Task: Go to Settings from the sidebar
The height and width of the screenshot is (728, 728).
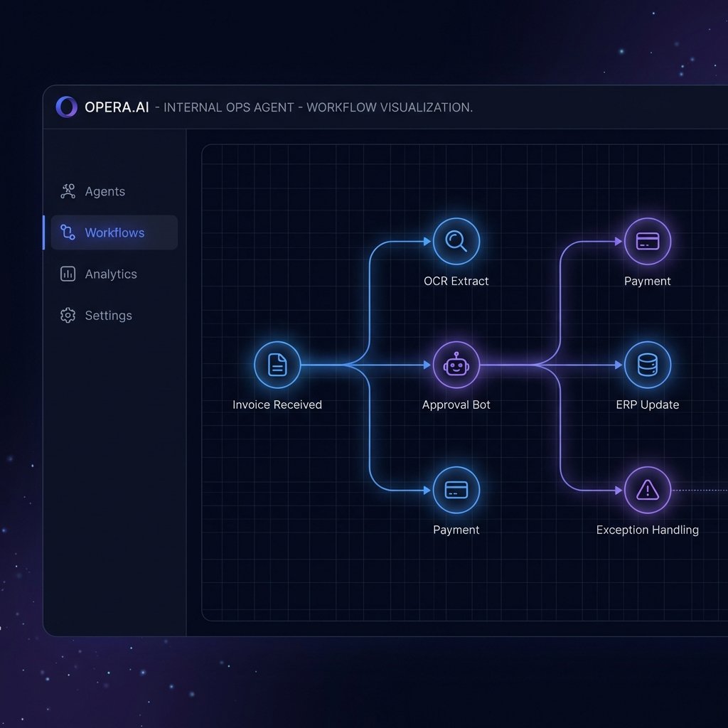Action: click(x=108, y=315)
